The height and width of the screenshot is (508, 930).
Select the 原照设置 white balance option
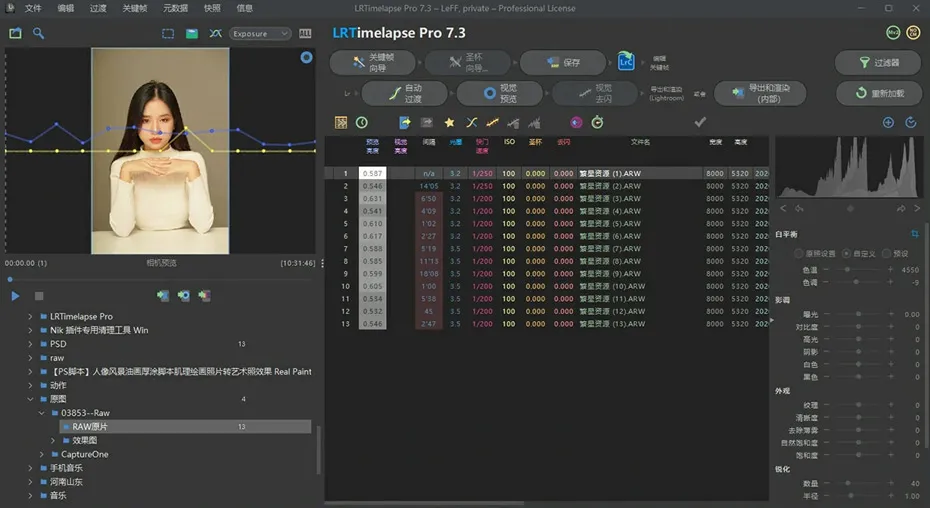pos(798,254)
